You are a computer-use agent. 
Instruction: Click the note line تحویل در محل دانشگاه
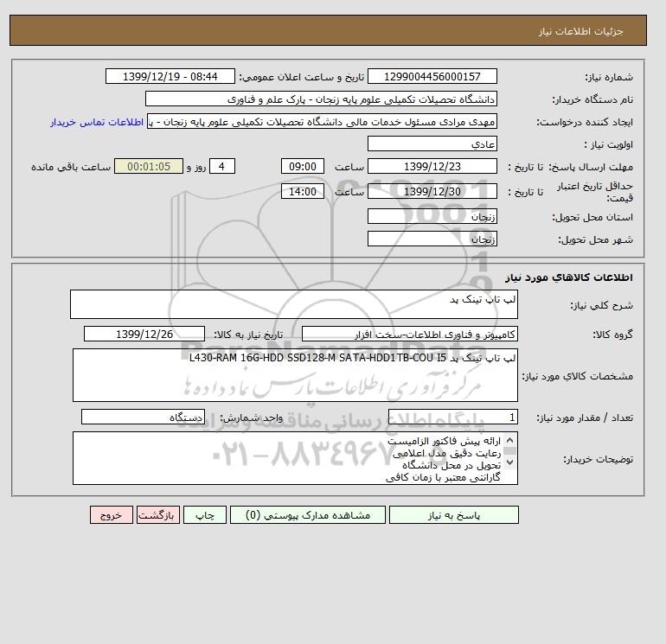click(451, 465)
